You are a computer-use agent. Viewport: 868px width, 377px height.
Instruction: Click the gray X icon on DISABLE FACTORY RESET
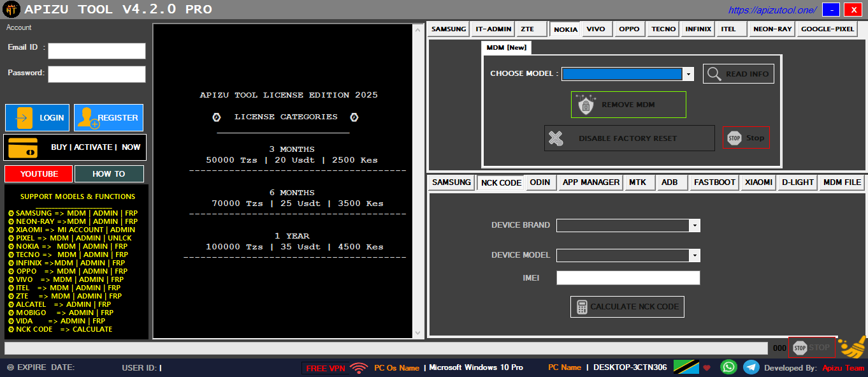point(555,137)
